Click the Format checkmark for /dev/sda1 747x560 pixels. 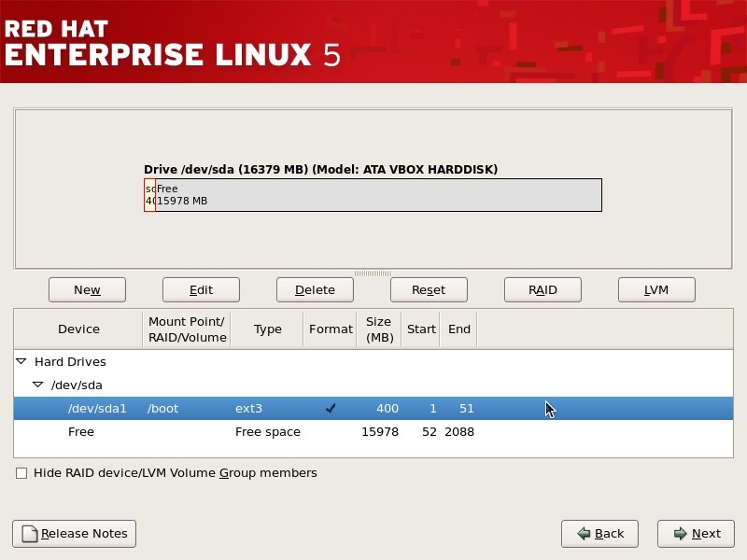click(x=331, y=408)
